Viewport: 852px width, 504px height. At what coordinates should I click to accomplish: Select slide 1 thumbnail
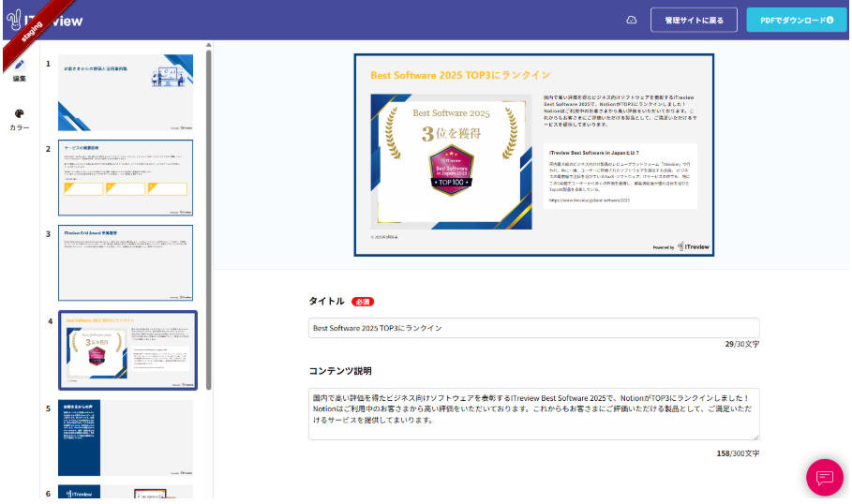click(x=126, y=93)
